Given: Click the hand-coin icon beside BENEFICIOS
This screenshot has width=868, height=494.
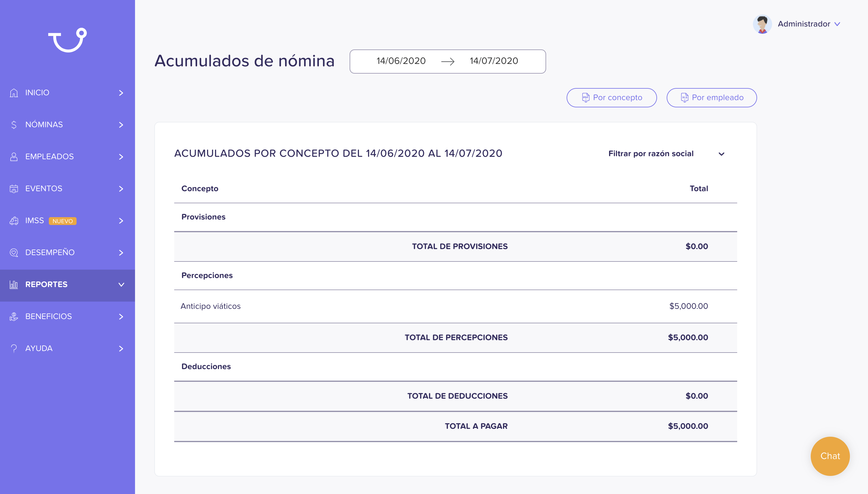Looking at the screenshot, I should (14, 316).
